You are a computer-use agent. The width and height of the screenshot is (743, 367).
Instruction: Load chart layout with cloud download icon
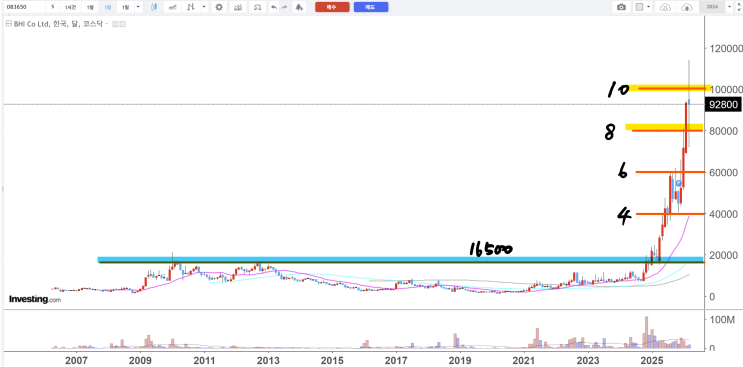point(665,7)
